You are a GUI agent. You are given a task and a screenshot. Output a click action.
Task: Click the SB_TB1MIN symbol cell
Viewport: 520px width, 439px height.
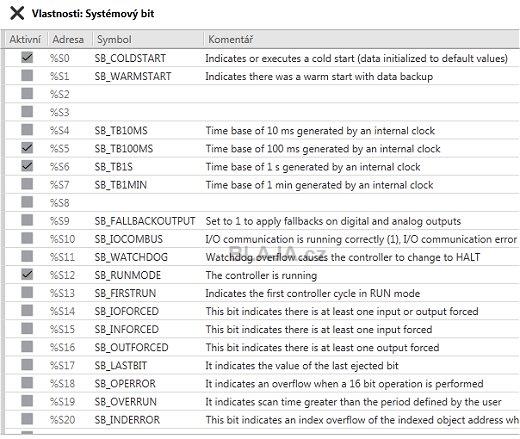point(121,185)
